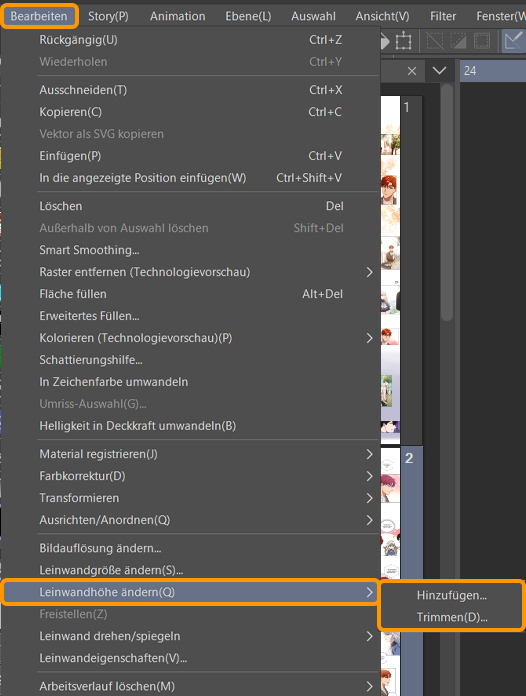Toggle the Show selection border icon
526x696 pixels.
coord(482,41)
